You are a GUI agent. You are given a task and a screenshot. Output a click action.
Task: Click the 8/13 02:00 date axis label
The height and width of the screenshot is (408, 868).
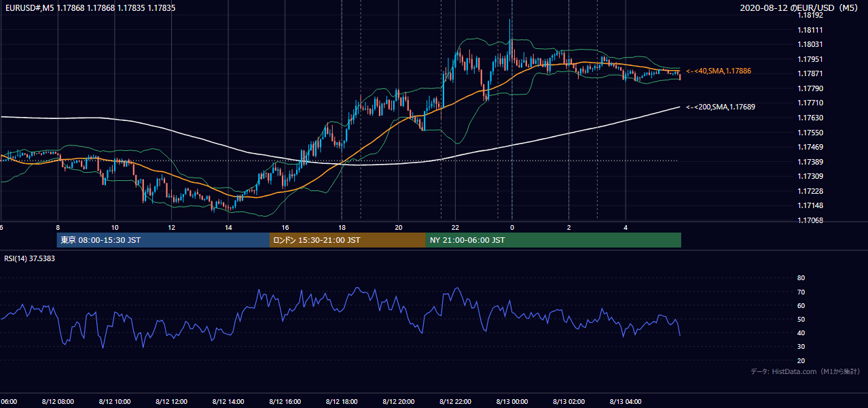(x=569, y=402)
